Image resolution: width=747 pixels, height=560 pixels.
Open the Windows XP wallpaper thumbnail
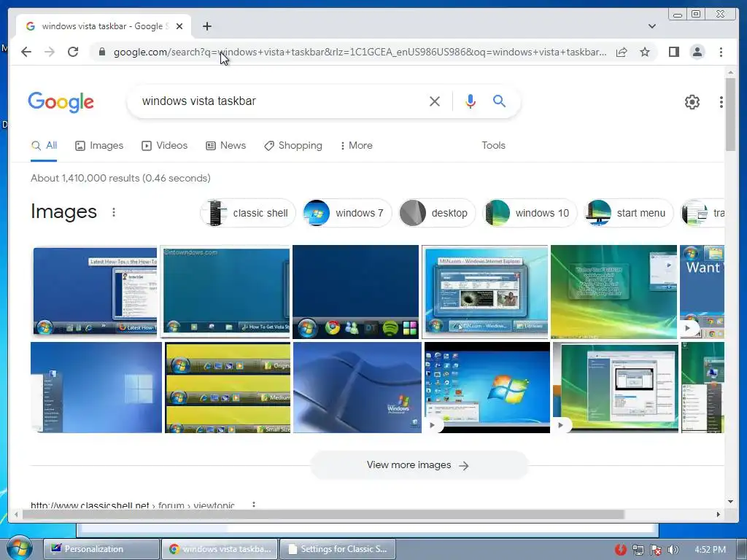point(357,388)
